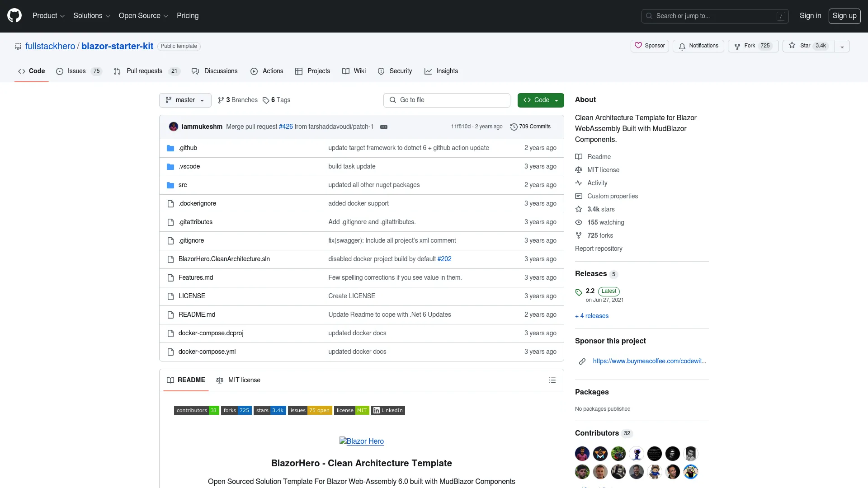Click the Pull requests icon

[117, 71]
